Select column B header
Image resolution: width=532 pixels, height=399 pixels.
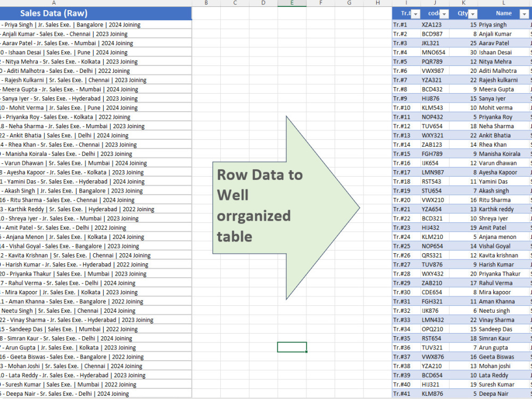(206, 3)
